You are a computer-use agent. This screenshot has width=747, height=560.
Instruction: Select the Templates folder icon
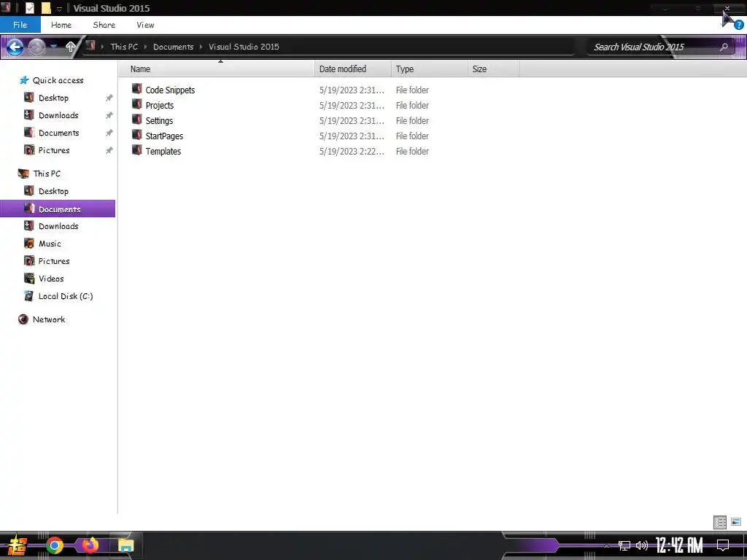point(136,150)
